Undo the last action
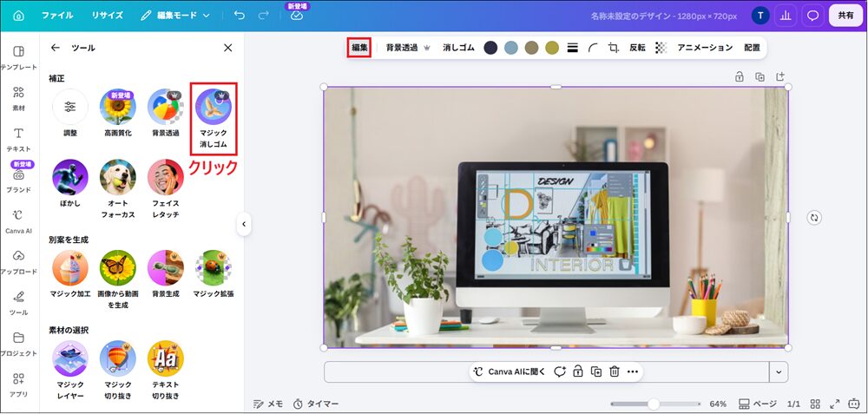868x414 pixels. pyautogui.click(x=240, y=16)
